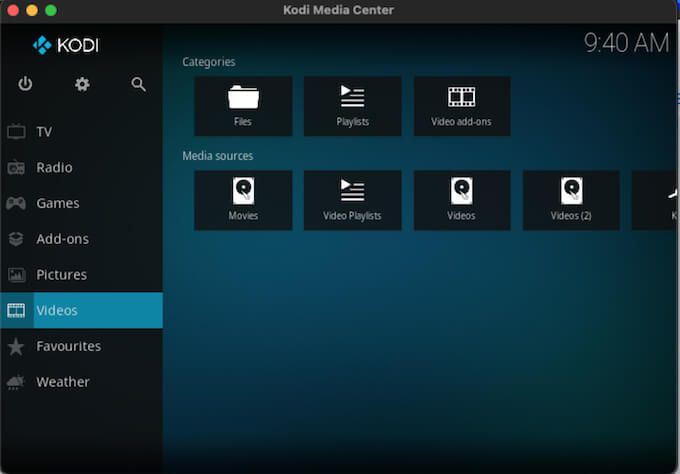The image size is (680, 474).
Task: Click the Media sources heading
Action: coord(218,156)
